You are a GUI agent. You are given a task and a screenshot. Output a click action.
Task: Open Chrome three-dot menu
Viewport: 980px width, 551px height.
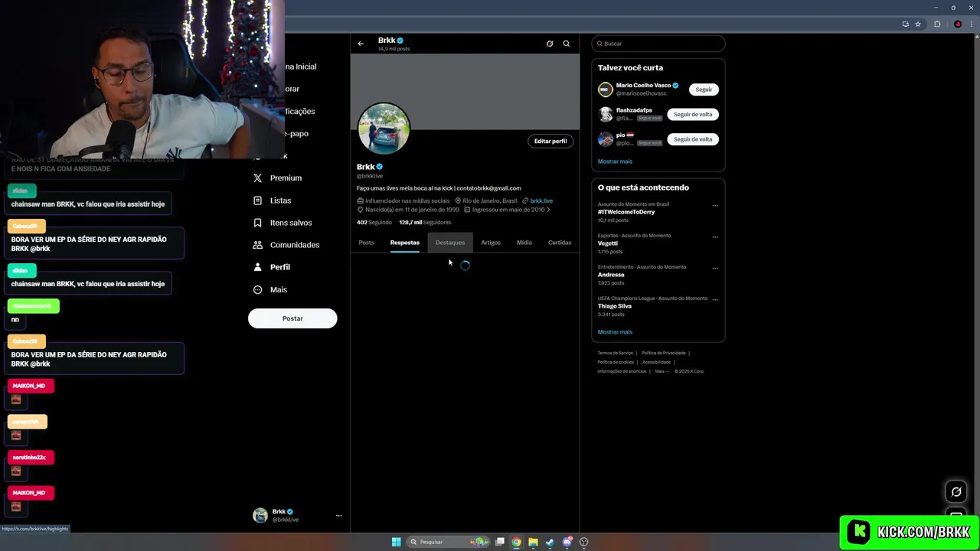pos(972,24)
